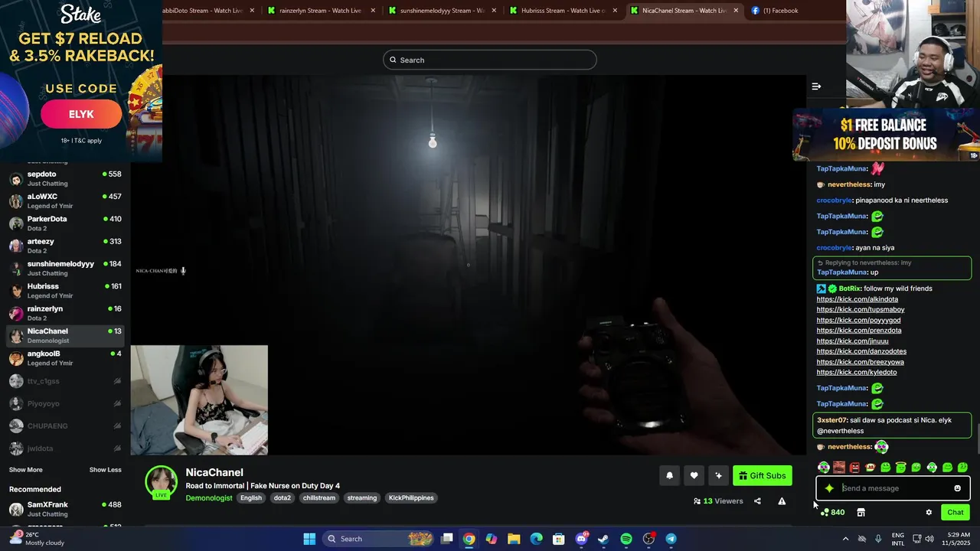Open OBS Studio from taskbar
The height and width of the screenshot is (551, 980).
point(648,539)
